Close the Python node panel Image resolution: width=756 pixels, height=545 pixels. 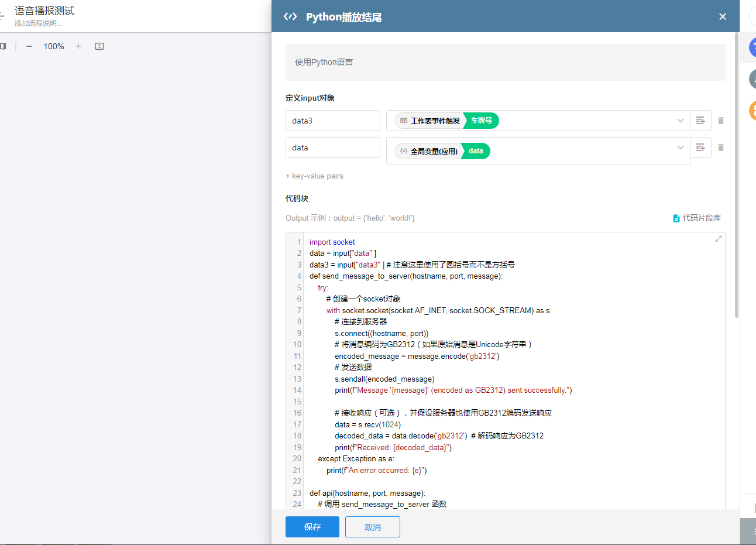pyautogui.click(x=723, y=16)
